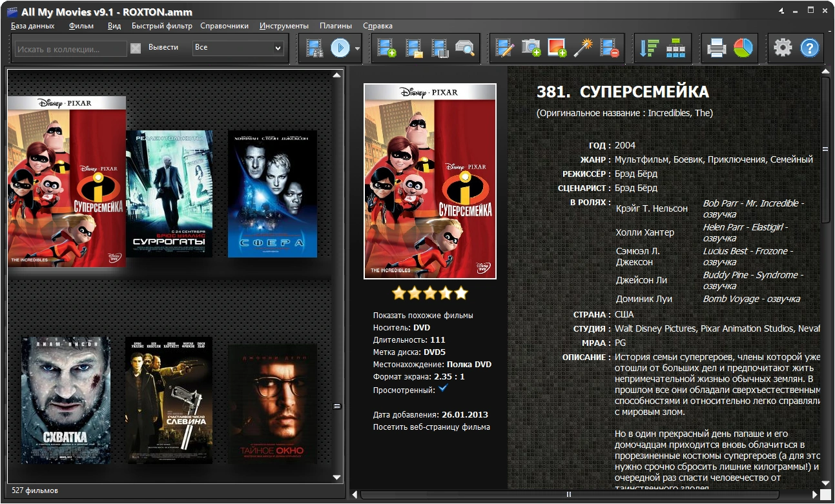The image size is (835, 504).
Task: Open the sort order icon
Action: (x=649, y=48)
